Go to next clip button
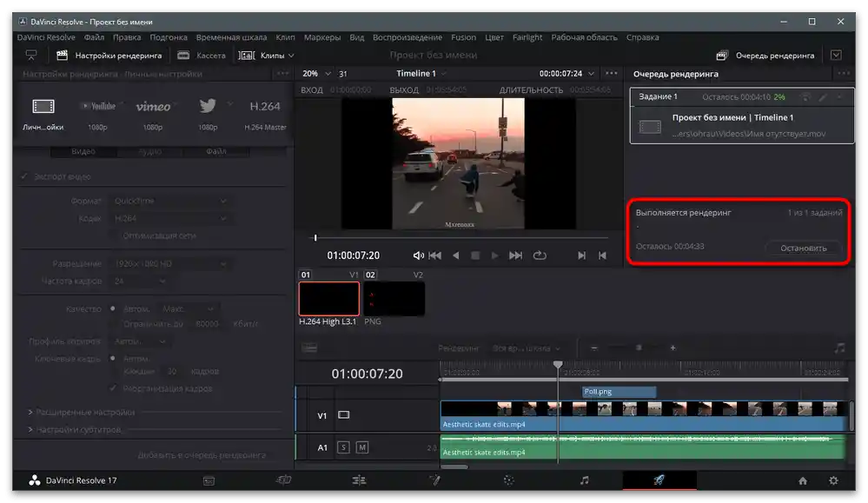This screenshot has height=503, width=868. (581, 255)
